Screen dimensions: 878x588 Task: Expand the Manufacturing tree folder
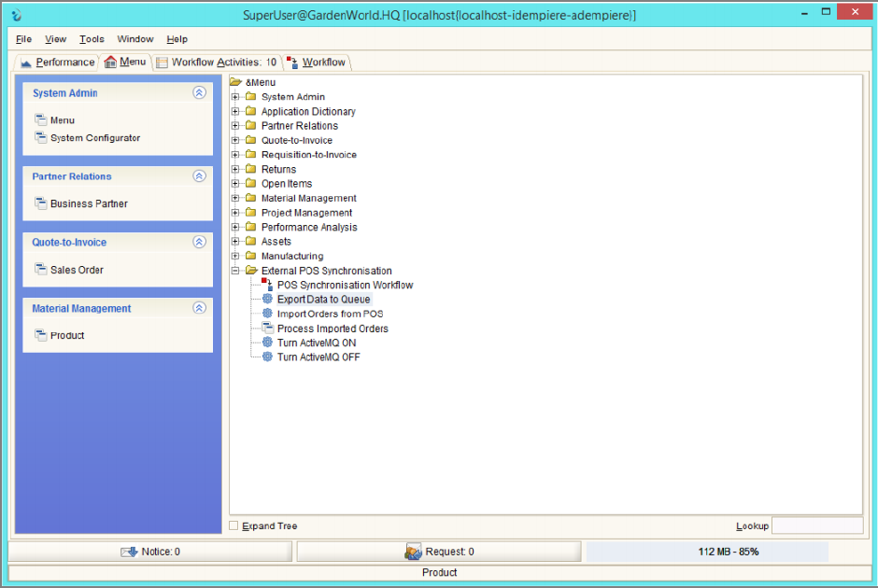click(x=235, y=256)
